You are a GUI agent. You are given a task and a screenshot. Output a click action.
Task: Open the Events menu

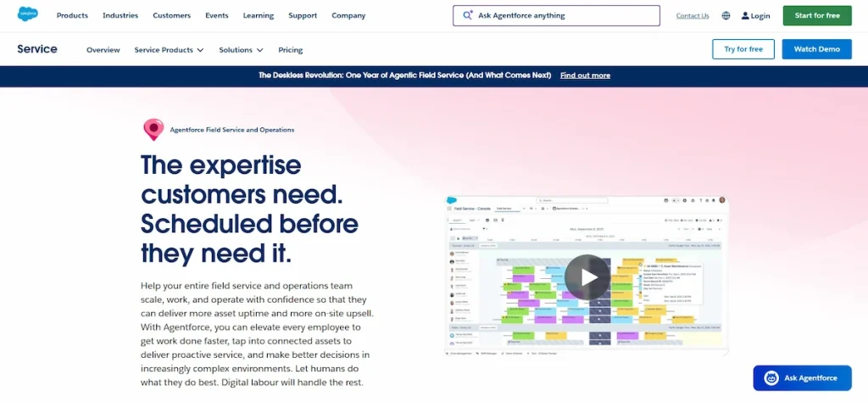[x=216, y=15]
